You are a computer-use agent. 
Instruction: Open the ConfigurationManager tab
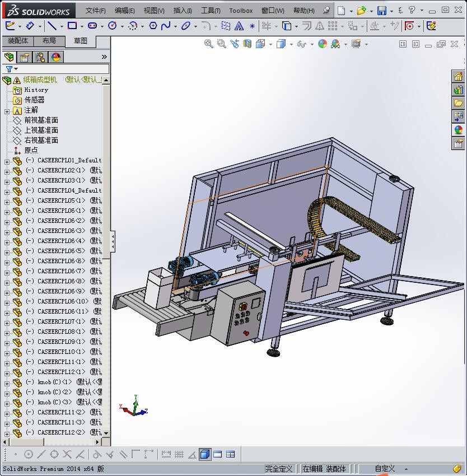tap(40, 57)
